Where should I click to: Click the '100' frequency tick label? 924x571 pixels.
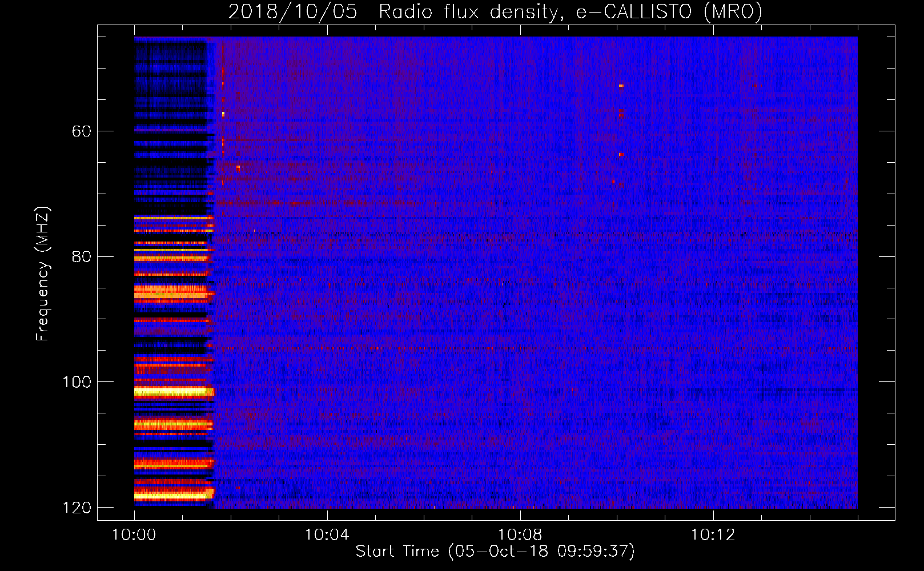tap(77, 382)
